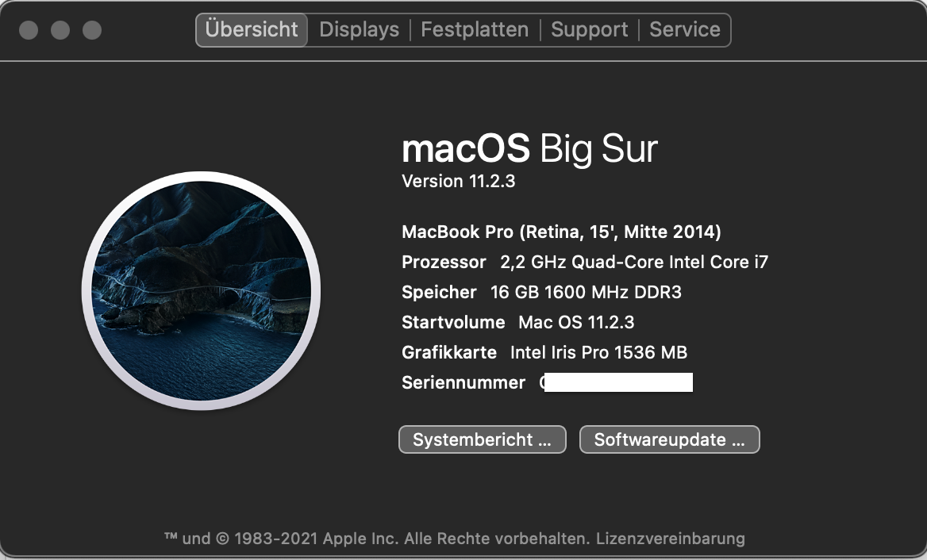This screenshot has height=560, width=927.
Task: Close the About This Mac window
Action: [29, 30]
